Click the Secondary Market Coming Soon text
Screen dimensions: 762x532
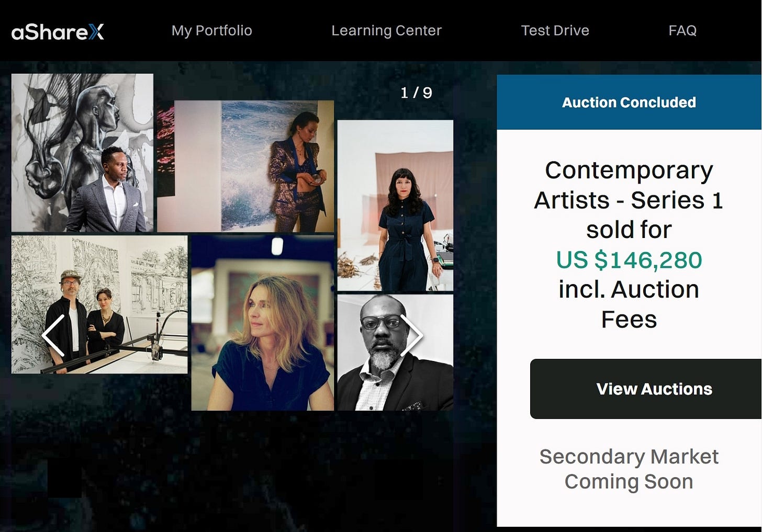tap(629, 469)
